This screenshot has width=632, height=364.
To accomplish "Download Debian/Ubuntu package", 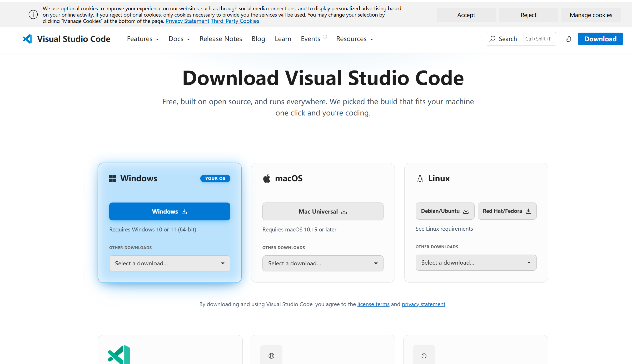I will pyautogui.click(x=445, y=211).
